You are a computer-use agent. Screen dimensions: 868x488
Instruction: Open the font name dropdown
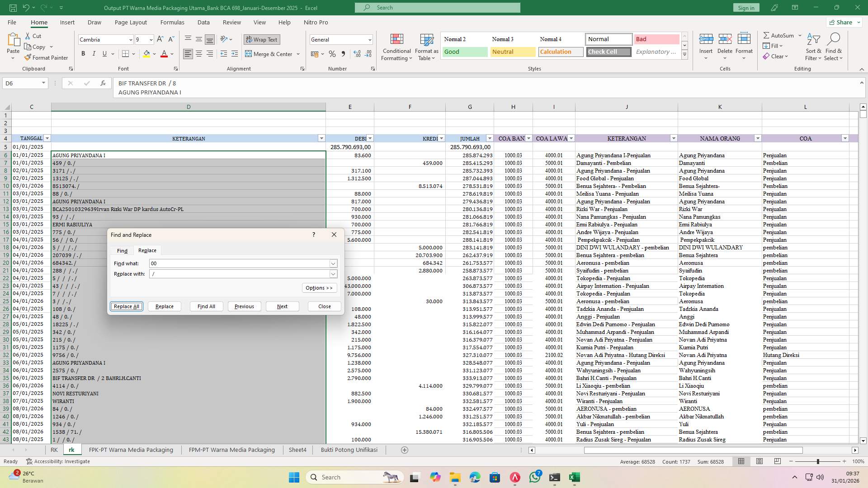tap(130, 39)
